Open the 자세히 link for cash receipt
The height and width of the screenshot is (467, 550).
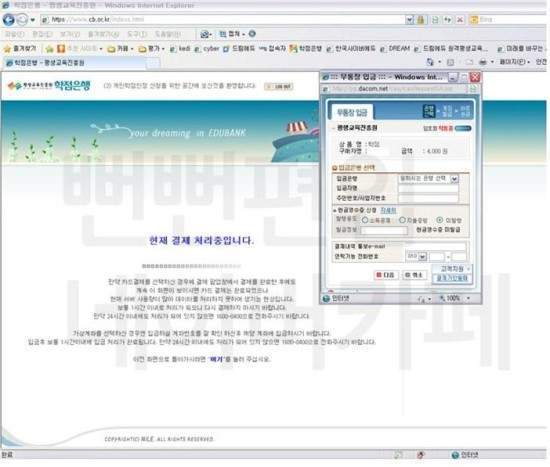point(388,210)
